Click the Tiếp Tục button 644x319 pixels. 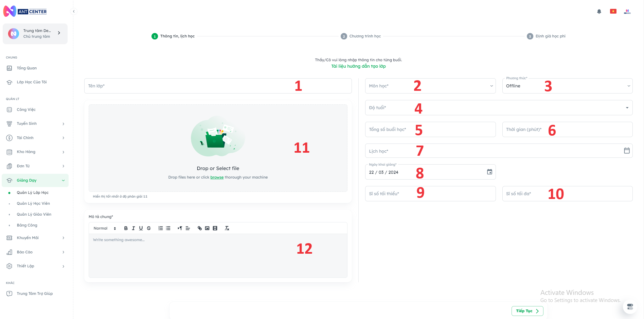(x=527, y=311)
